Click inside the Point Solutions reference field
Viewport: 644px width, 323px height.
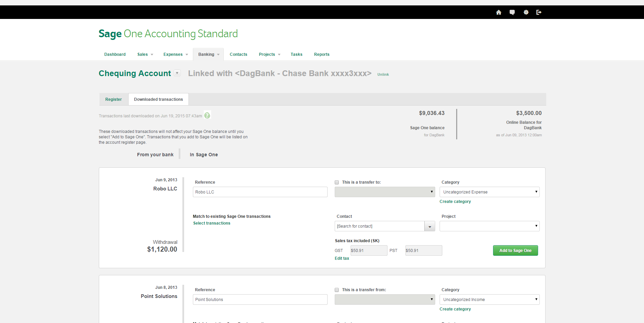(x=260, y=299)
